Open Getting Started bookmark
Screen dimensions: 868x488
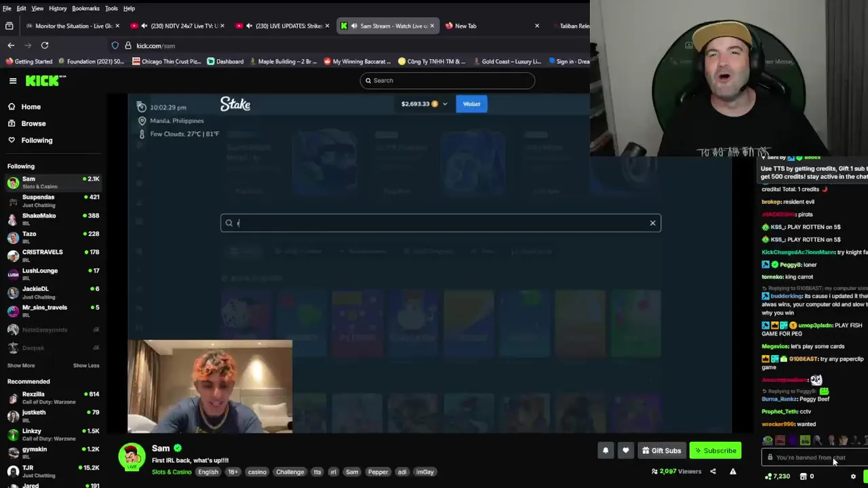(x=28, y=62)
